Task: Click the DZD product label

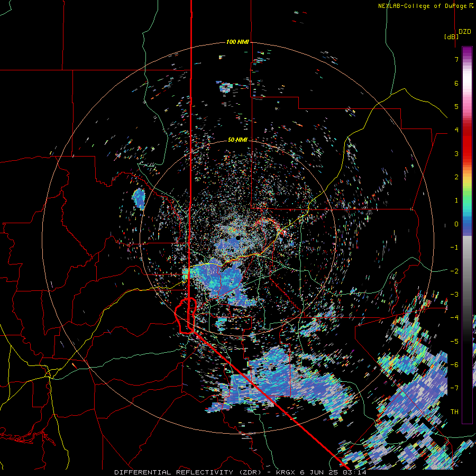Action: (x=465, y=32)
